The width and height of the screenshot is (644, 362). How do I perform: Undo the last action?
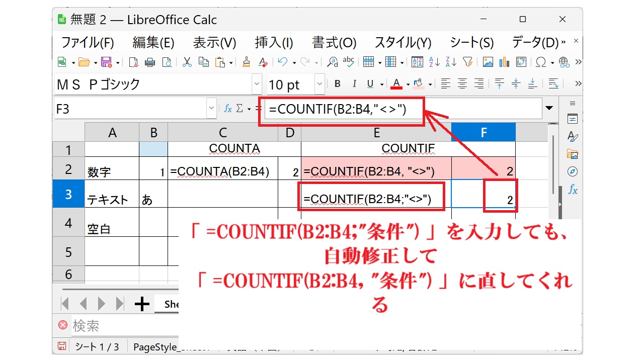(283, 62)
